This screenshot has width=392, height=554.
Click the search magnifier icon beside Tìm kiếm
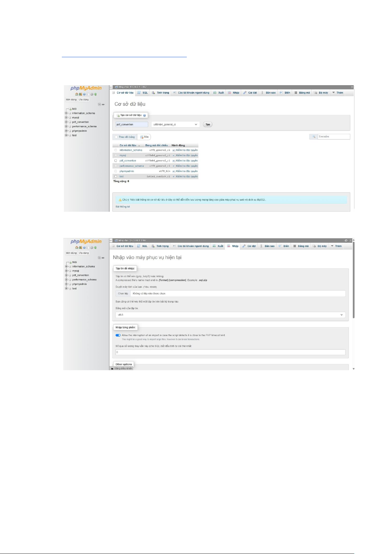pyautogui.click(x=314, y=137)
